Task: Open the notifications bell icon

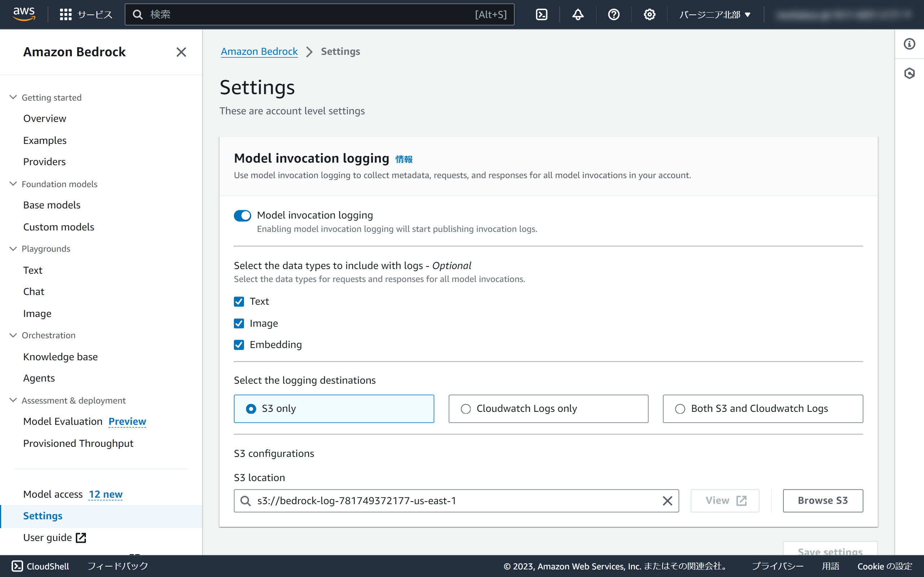Action: [578, 14]
